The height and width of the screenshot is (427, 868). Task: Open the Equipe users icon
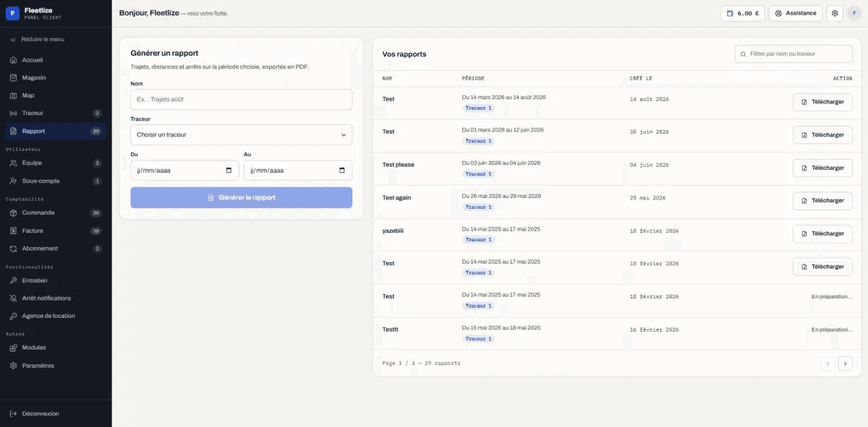click(13, 163)
